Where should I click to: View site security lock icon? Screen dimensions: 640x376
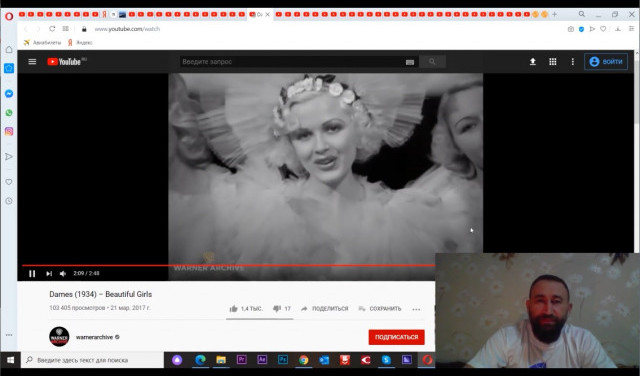[x=84, y=29]
